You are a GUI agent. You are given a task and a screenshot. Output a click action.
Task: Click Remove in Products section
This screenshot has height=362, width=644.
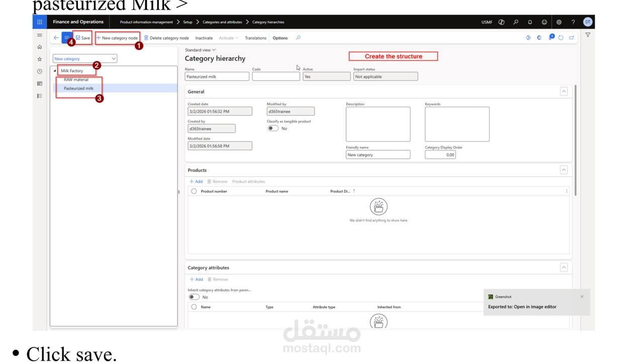[x=217, y=182]
